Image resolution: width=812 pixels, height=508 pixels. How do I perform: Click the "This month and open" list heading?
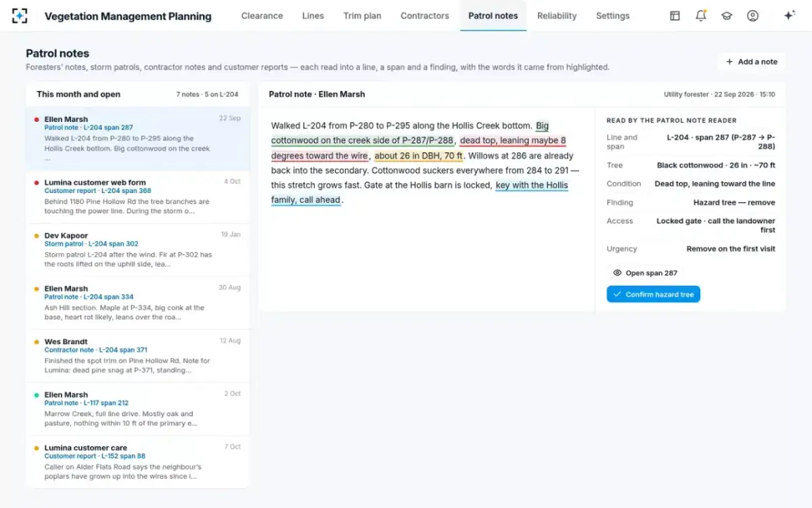click(78, 95)
